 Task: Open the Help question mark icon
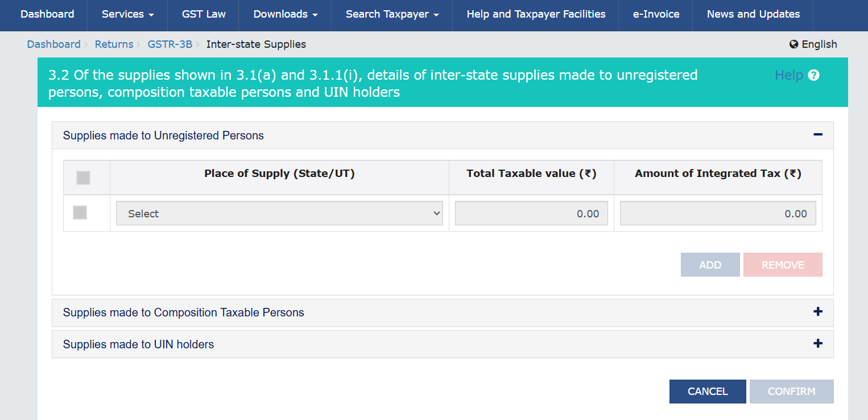pyautogui.click(x=813, y=75)
